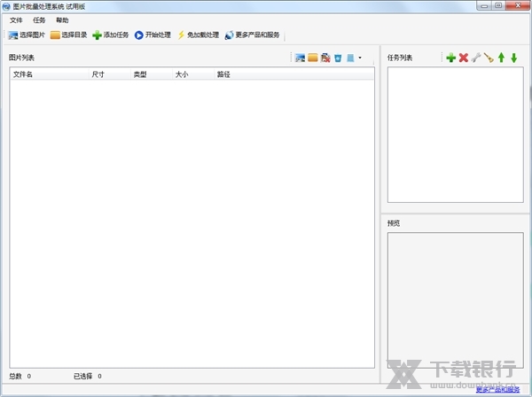Sort by 路径 column header
Screen dimensions: 532x397
[x=294, y=74]
